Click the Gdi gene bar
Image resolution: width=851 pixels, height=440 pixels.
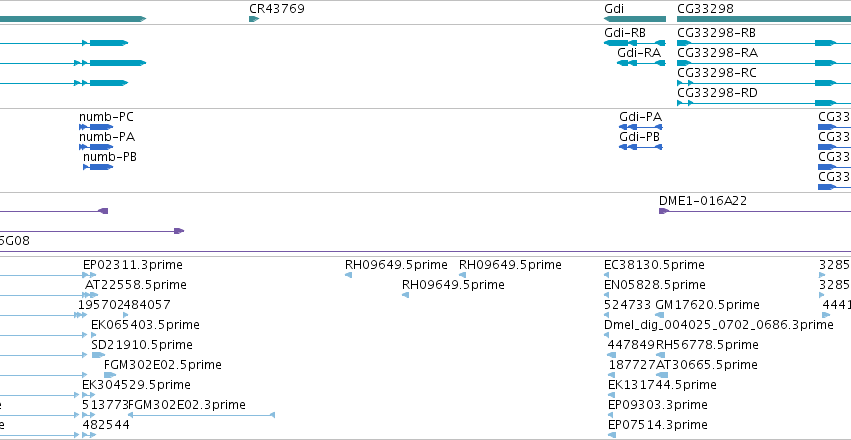[634, 19]
